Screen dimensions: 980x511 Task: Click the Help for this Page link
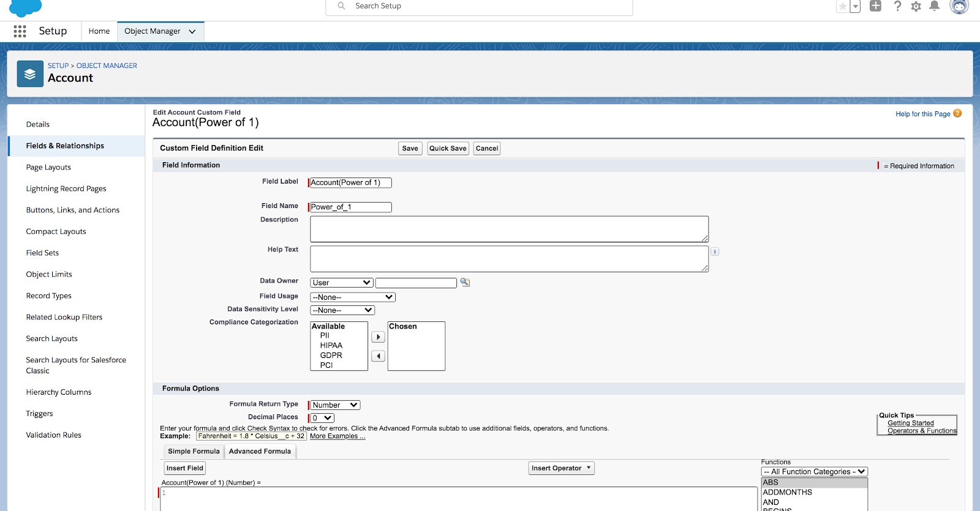pyautogui.click(x=922, y=114)
